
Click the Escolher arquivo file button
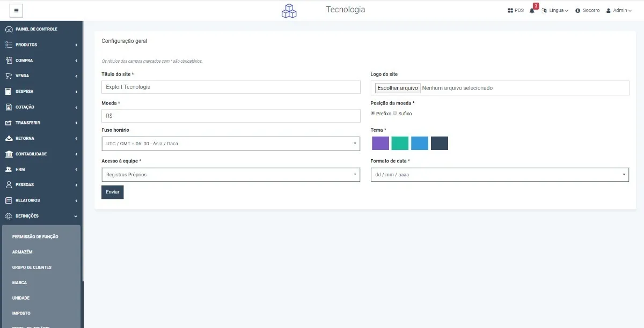(398, 88)
